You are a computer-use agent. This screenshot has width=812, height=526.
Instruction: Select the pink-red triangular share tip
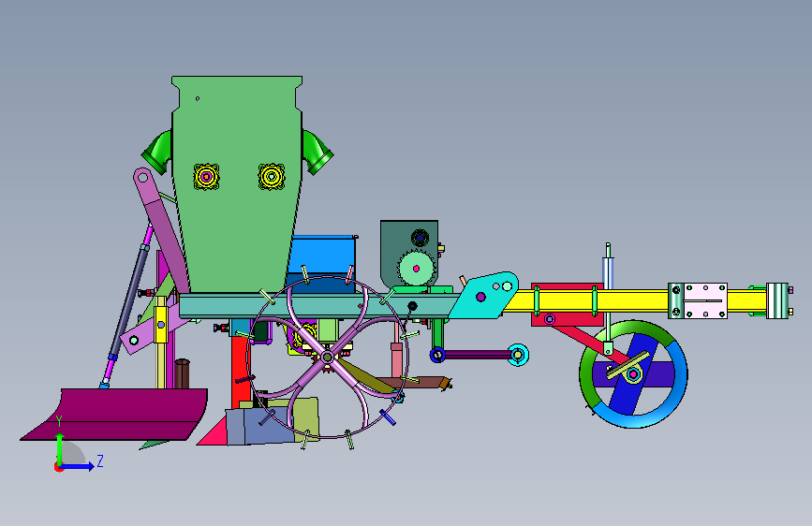[x=213, y=432]
